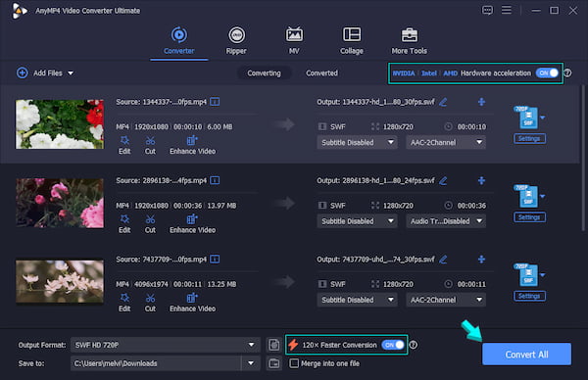Click the plus icon of 2896138 output row
The width and height of the screenshot is (588, 380).
click(x=481, y=180)
